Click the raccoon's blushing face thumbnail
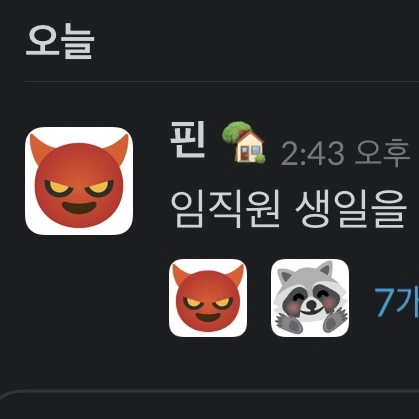 (x=310, y=298)
